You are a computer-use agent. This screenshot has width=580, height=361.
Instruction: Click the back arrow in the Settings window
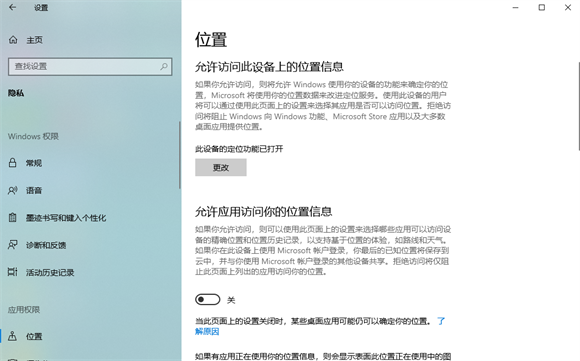click(13, 7)
